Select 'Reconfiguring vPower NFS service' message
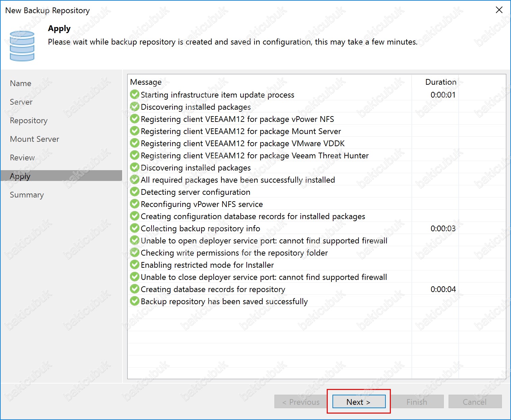The image size is (511, 420). (201, 204)
